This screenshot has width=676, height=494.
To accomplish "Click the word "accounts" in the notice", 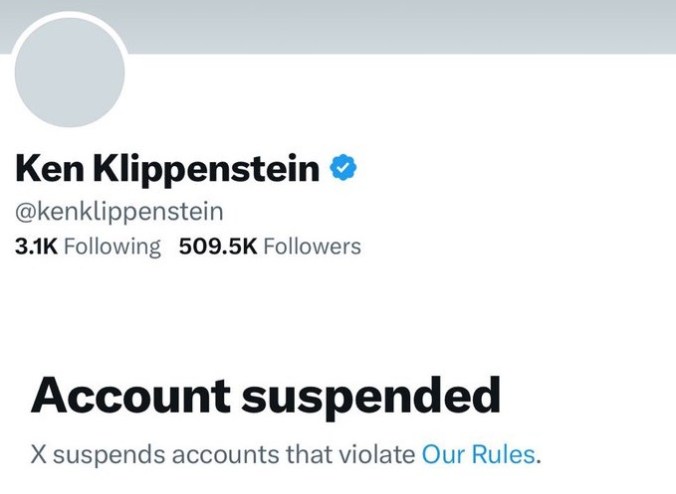I will (x=213, y=454).
